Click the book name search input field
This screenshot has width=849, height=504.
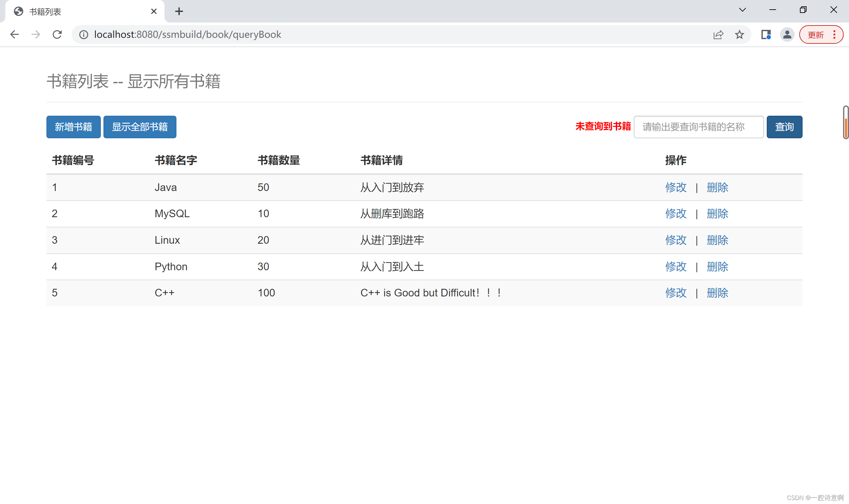[698, 127]
